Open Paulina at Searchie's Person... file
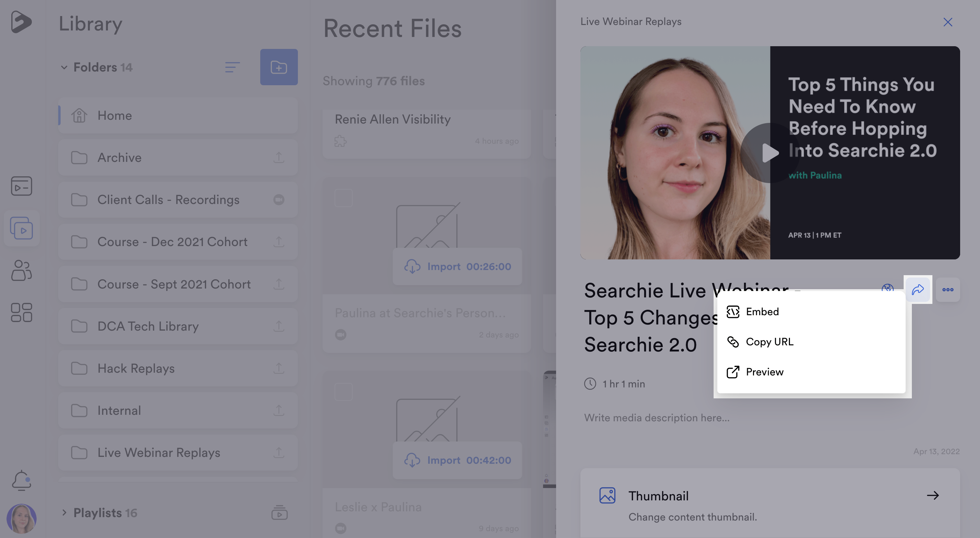Screen dimensions: 980x538 [420, 313]
